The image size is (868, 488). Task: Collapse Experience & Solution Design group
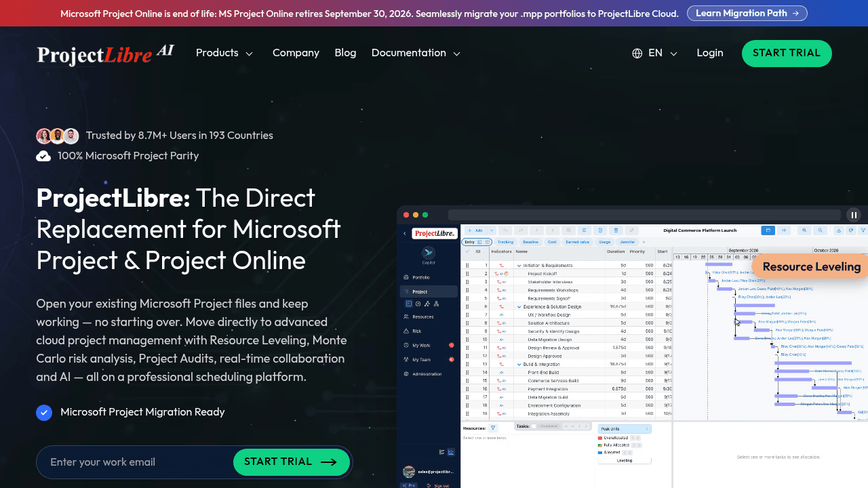pos(519,306)
